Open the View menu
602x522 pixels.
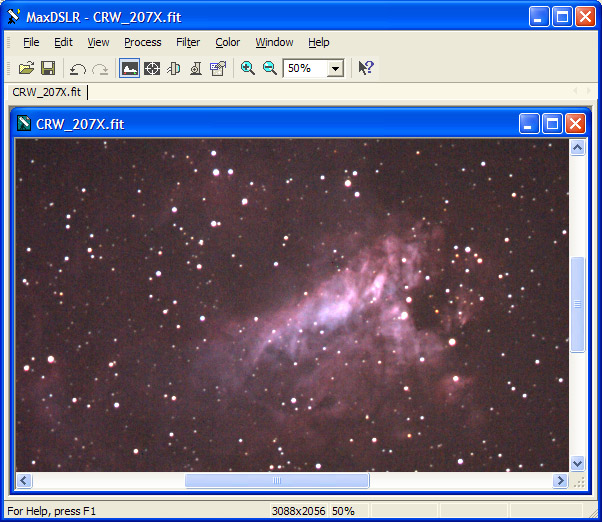(x=98, y=42)
